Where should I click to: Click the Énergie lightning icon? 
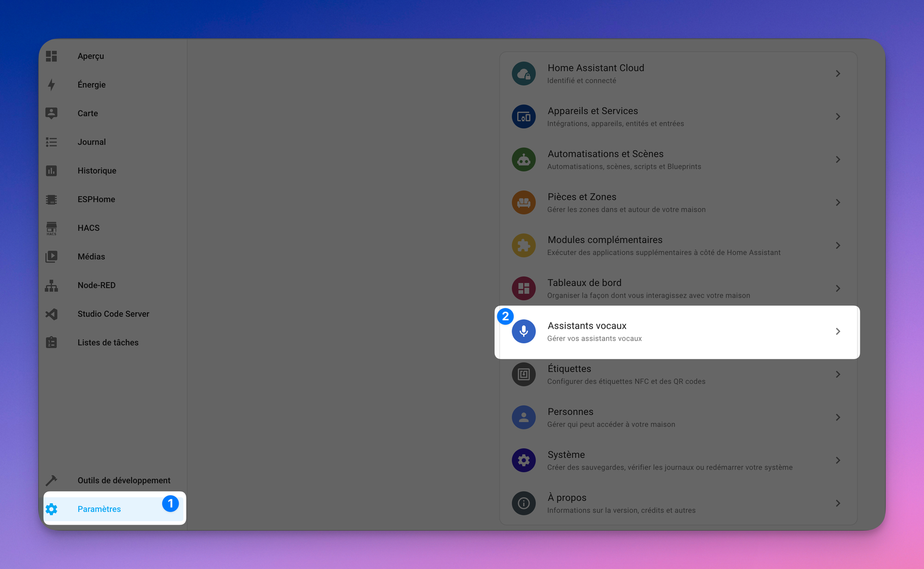pos(51,84)
